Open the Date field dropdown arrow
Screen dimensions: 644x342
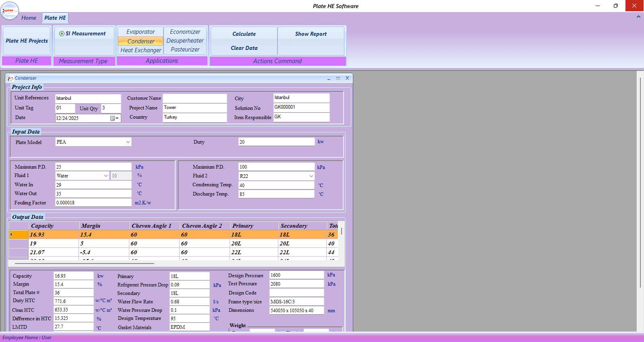117,118
